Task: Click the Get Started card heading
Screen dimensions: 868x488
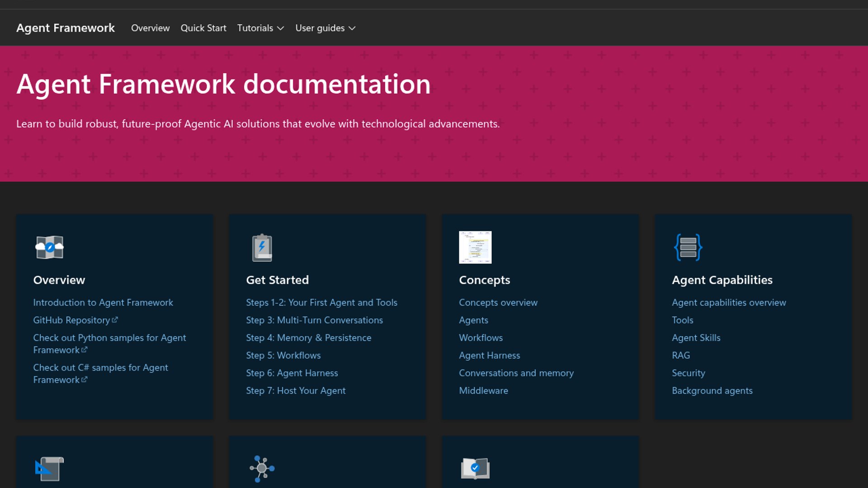Action: pos(277,280)
